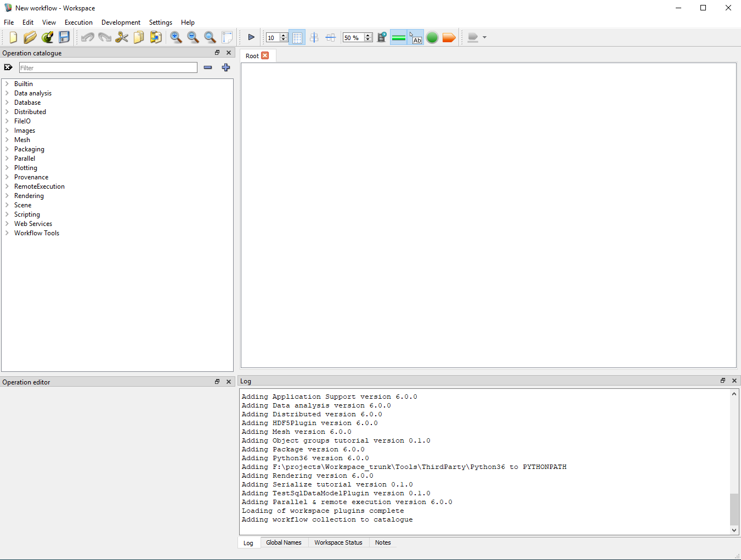Run the workflow with the play button
The height and width of the screenshot is (560, 741).
[251, 37]
